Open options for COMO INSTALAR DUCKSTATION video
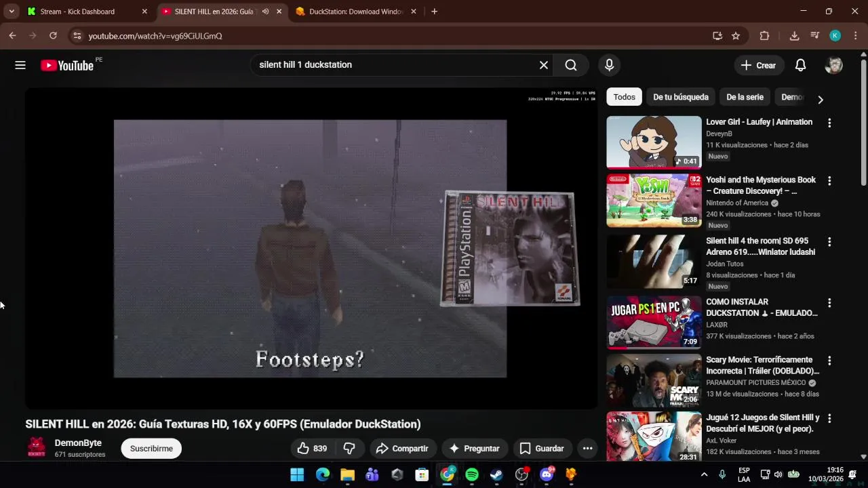Image resolution: width=868 pixels, height=488 pixels. point(829,303)
